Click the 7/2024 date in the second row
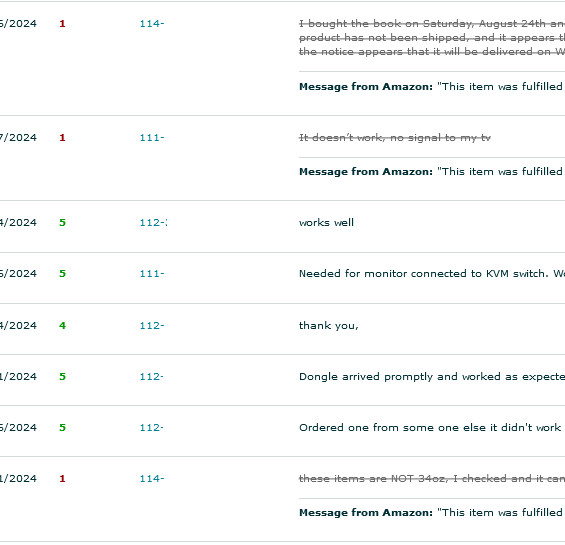 [x=18, y=138]
